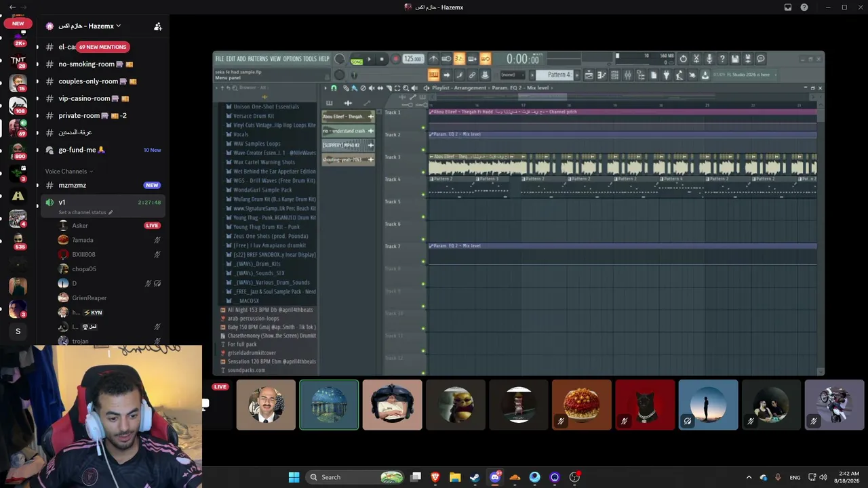The image size is (868, 488).
Task: Click the plugin picker plug icon
Action: 667,75
